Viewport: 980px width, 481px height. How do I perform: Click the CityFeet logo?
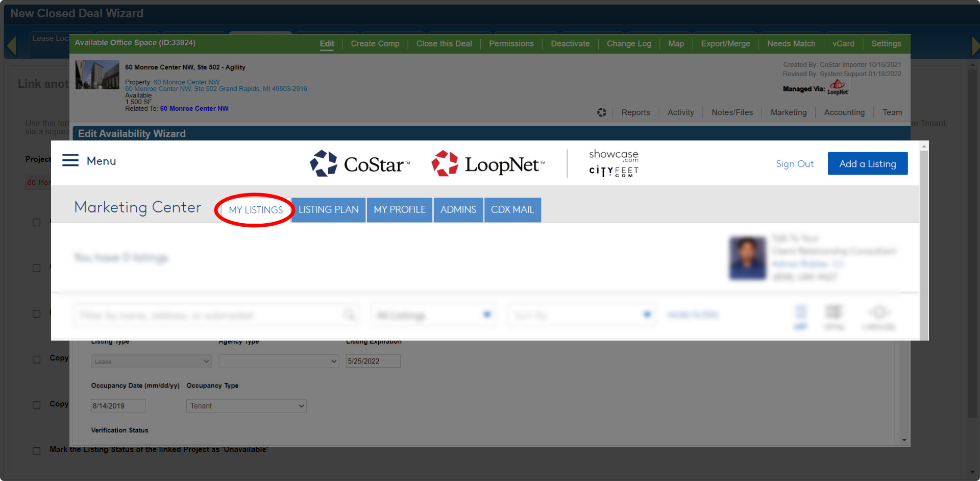tap(614, 171)
